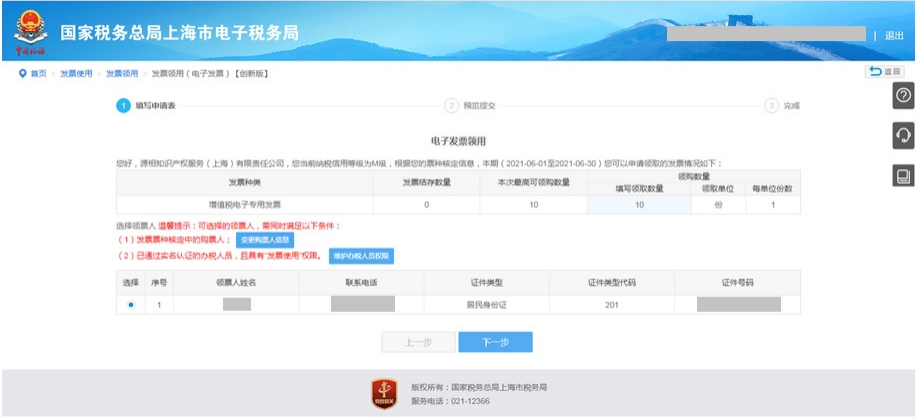Image resolution: width=917 pixels, height=419 pixels.
Task: Click step 2 circle 预览提交
Action: click(x=451, y=106)
